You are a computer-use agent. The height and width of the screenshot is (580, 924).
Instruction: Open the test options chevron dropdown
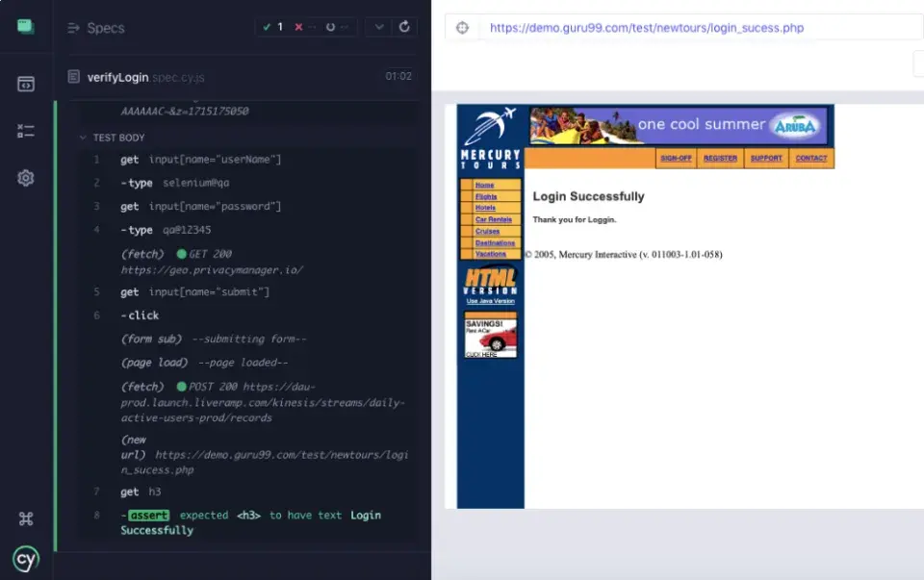click(x=379, y=27)
